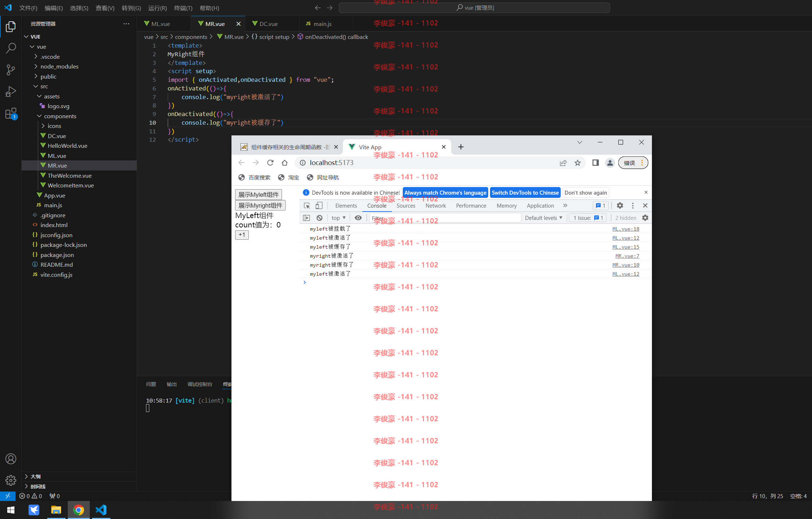Close the MR.vue editor tab
This screenshot has width=812, height=519.
coord(238,24)
